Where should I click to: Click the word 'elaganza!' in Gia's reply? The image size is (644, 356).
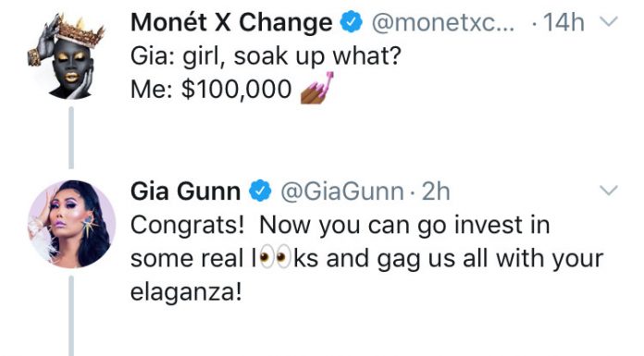tap(186, 293)
